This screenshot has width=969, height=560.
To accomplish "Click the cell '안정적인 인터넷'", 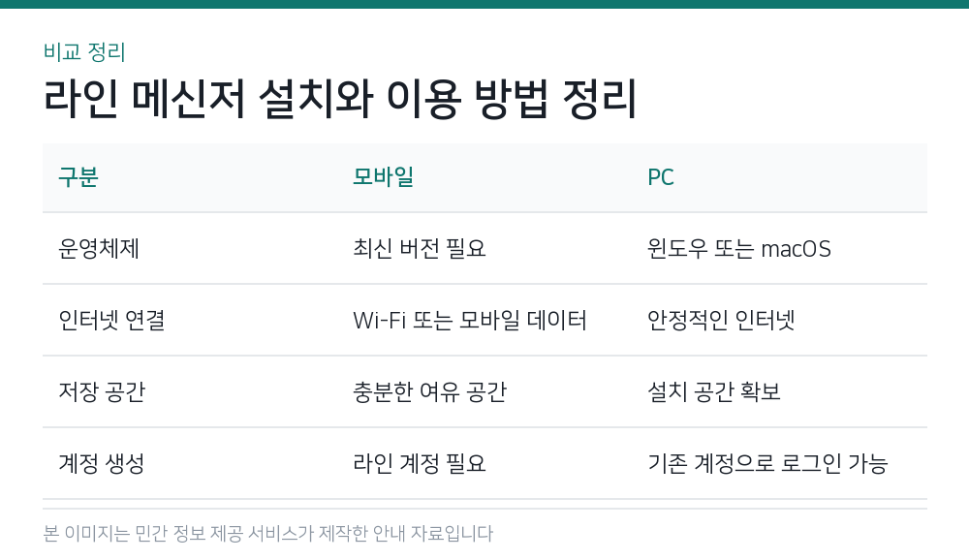I will (x=721, y=320).
